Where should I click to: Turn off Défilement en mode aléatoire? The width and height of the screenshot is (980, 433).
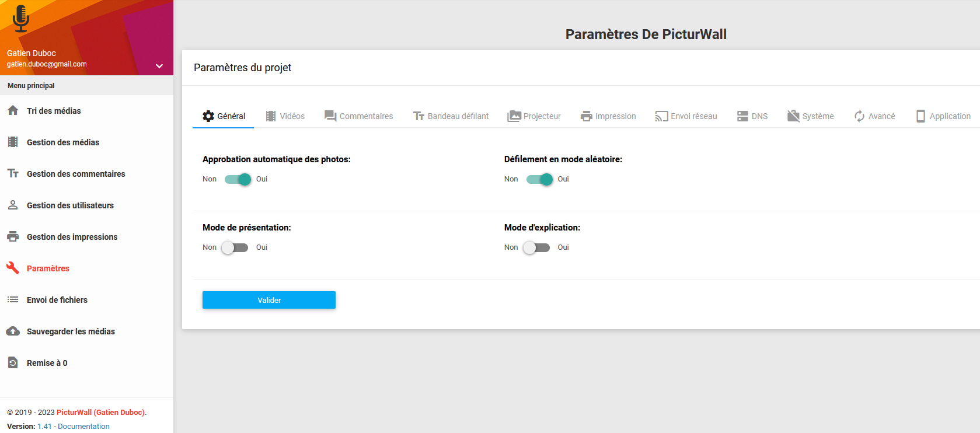539,179
